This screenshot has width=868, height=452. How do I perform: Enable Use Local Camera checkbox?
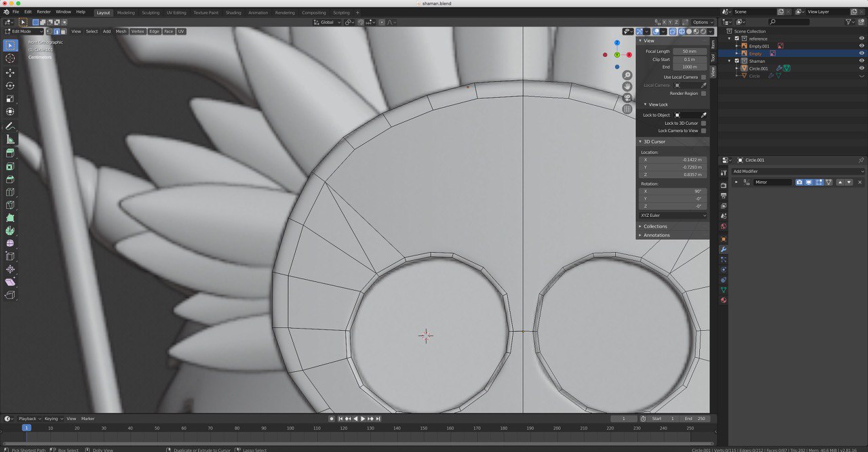[x=703, y=77]
